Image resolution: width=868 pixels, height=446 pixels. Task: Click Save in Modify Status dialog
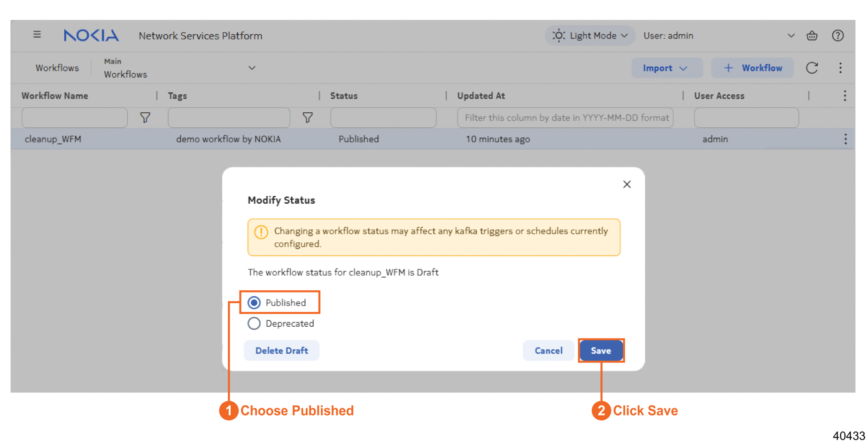[601, 351]
